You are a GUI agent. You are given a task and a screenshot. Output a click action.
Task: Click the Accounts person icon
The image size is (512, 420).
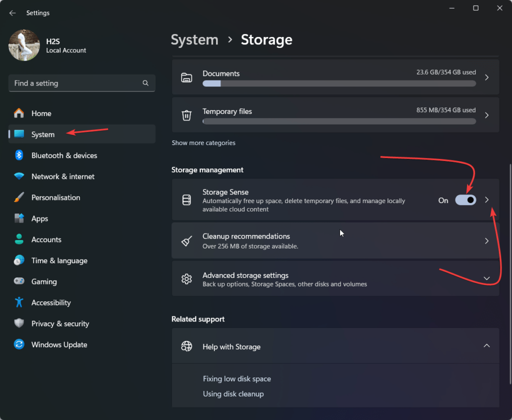pos(19,239)
